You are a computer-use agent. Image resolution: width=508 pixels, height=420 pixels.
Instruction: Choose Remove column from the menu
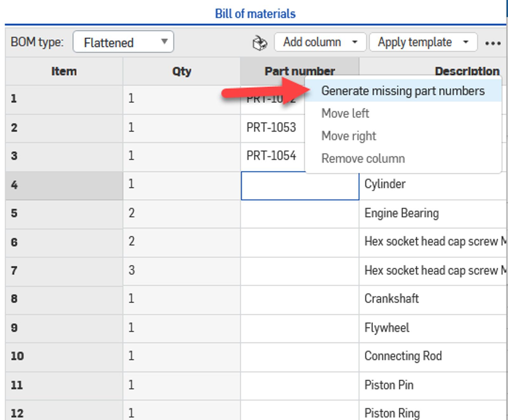363,158
